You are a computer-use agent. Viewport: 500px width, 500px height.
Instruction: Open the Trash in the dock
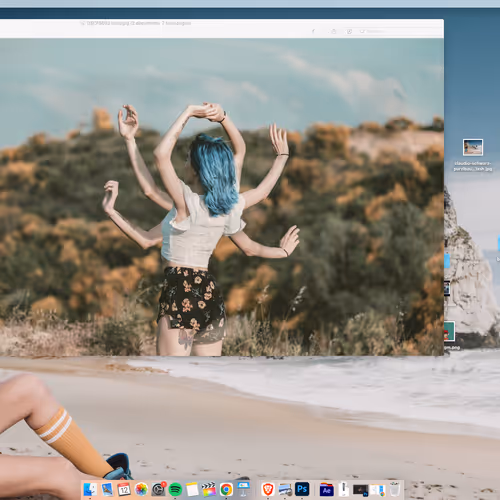pos(395,489)
